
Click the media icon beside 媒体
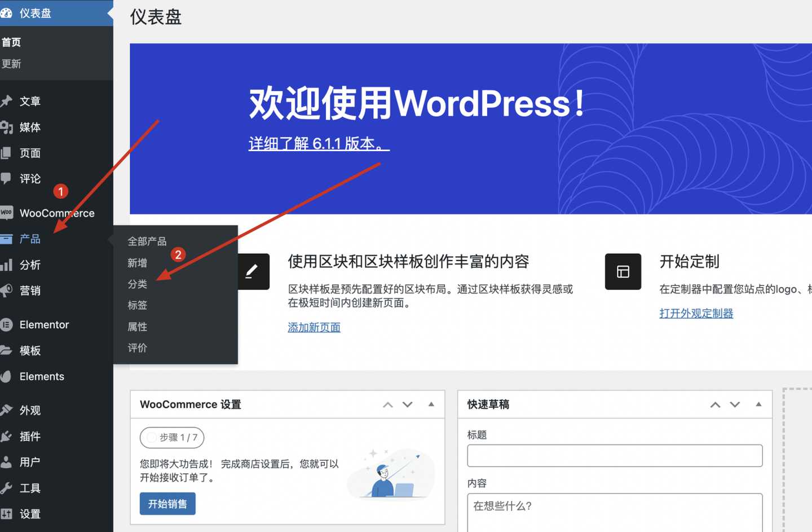6,127
